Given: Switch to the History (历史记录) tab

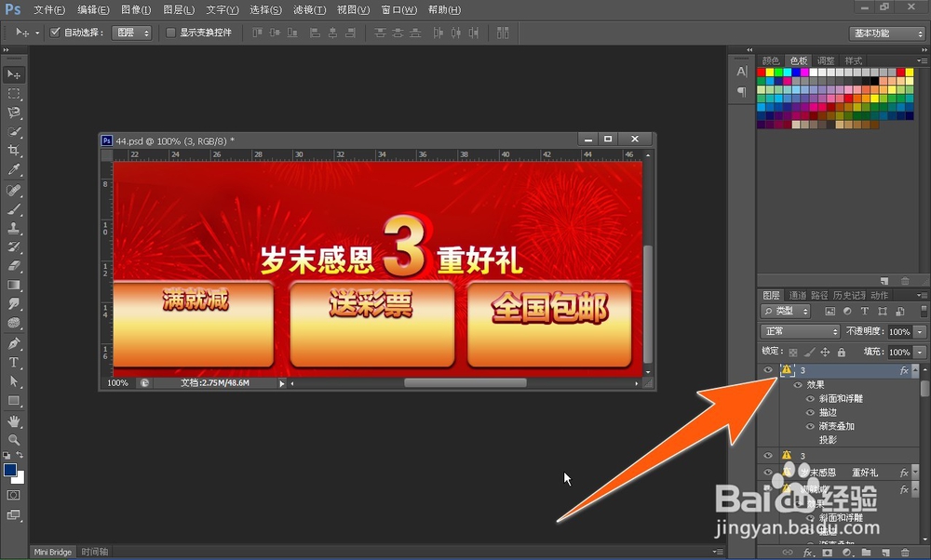Looking at the screenshot, I should tap(849, 295).
